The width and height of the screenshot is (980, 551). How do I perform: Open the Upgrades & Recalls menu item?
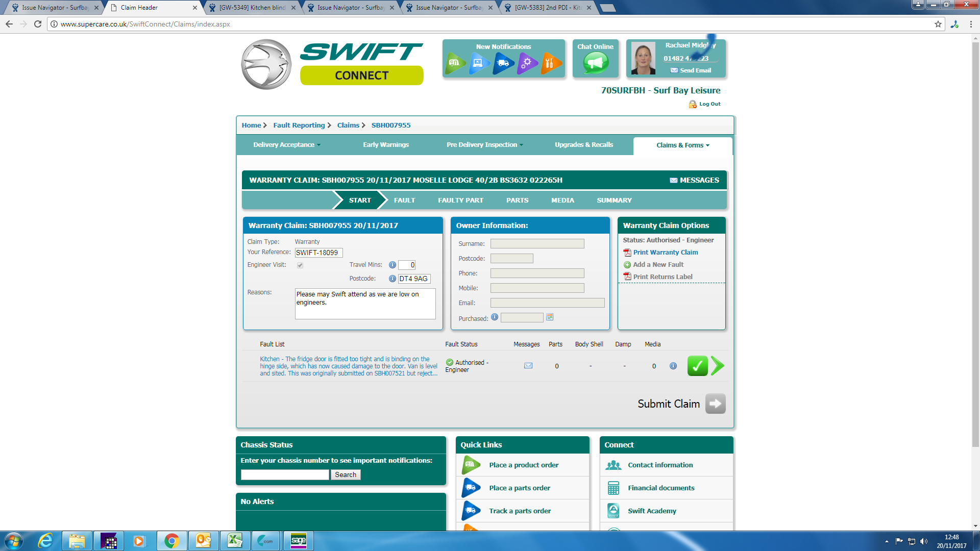point(584,145)
